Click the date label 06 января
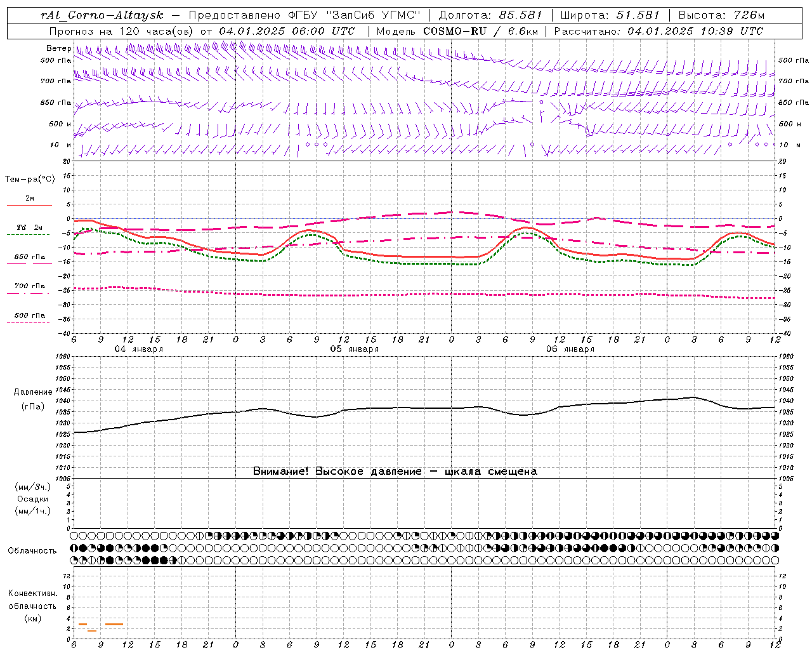This screenshot has width=812, height=650. click(x=570, y=349)
